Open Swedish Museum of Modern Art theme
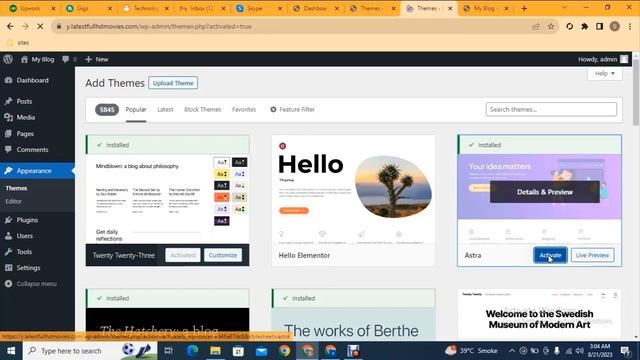640x360 pixels. point(540,314)
